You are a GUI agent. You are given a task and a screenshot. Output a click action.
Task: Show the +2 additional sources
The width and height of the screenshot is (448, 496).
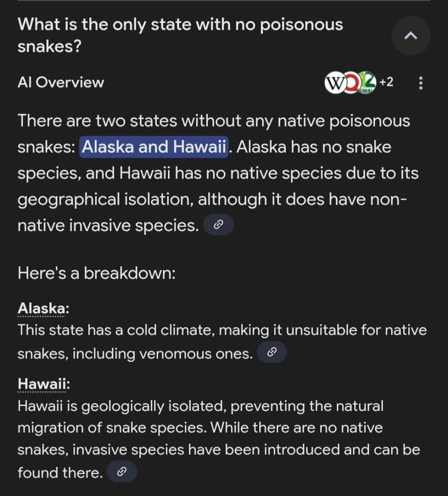386,82
